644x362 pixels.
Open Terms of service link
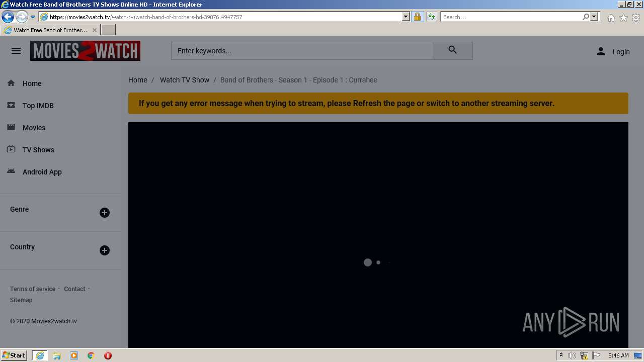[33, 289]
